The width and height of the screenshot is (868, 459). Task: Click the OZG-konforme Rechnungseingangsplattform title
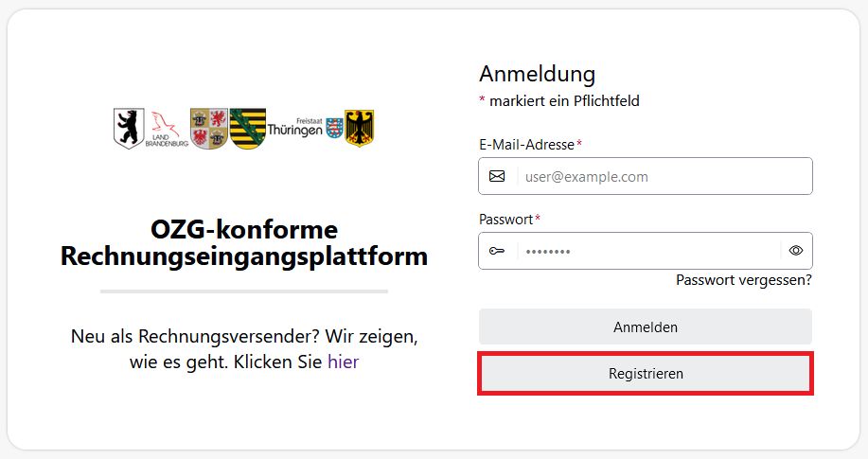click(244, 242)
